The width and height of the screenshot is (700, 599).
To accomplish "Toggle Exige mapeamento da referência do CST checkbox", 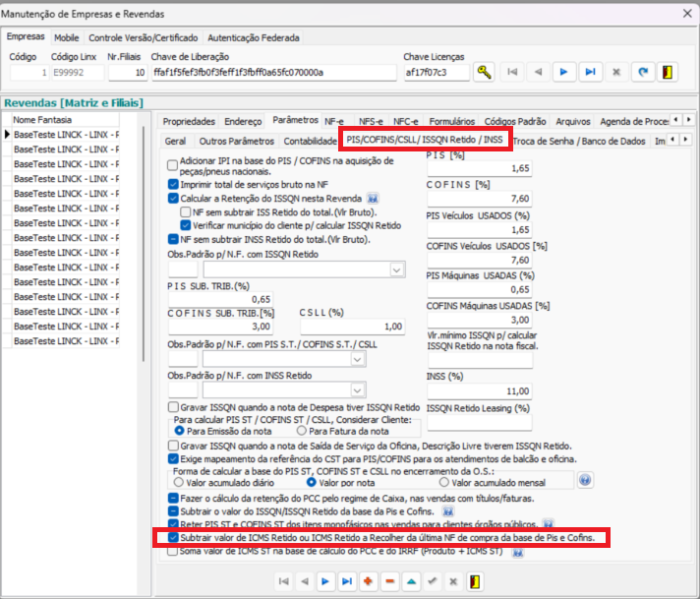I will tap(173, 458).
